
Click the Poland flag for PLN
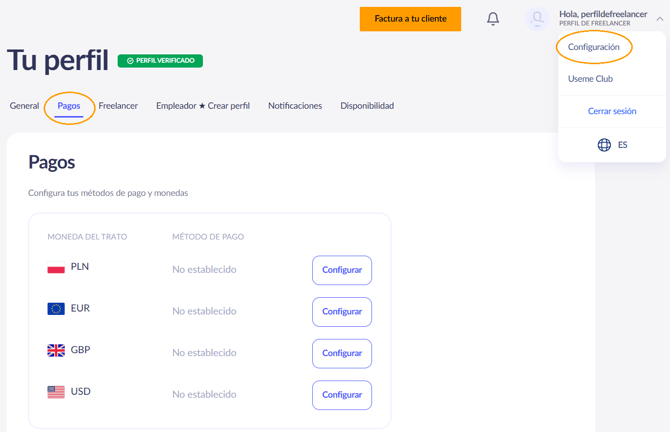pos(56,267)
